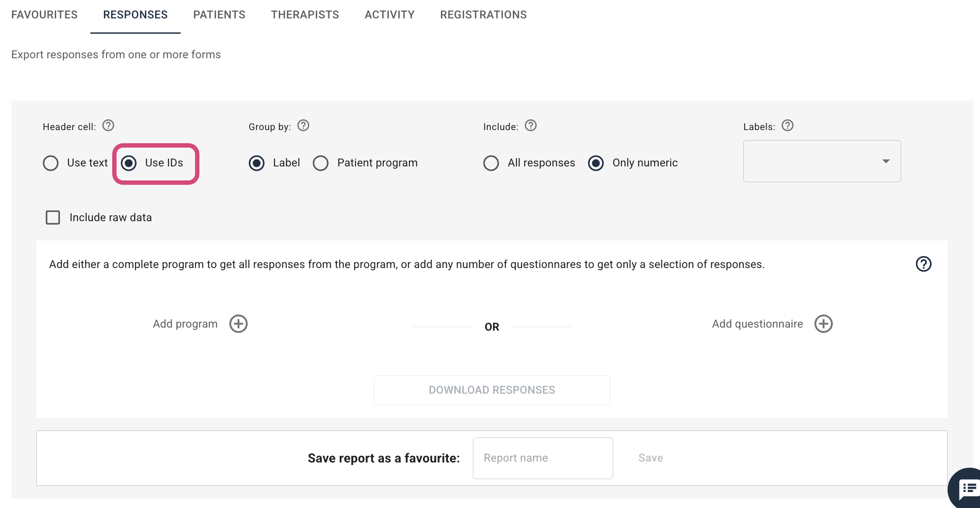Open the large help icon in program panel
The image size is (980, 508).
[x=923, y=264]
